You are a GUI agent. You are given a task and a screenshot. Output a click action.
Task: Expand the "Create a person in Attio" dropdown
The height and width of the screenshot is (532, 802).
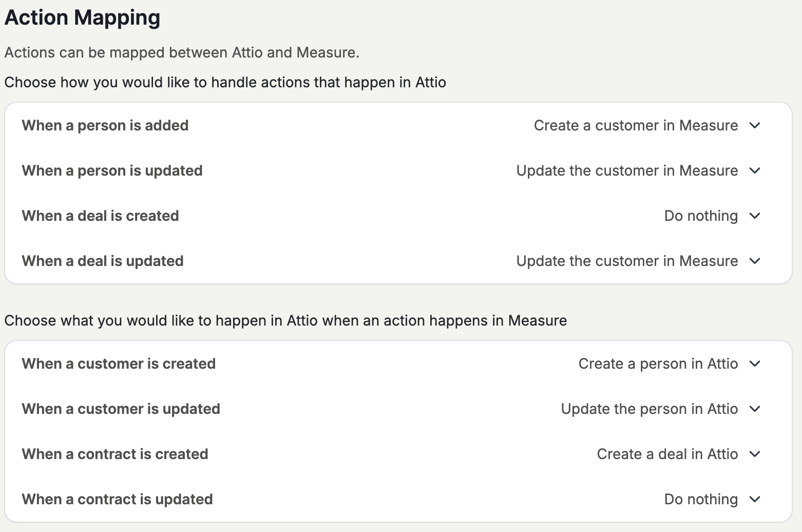click(x=658, y=364)
